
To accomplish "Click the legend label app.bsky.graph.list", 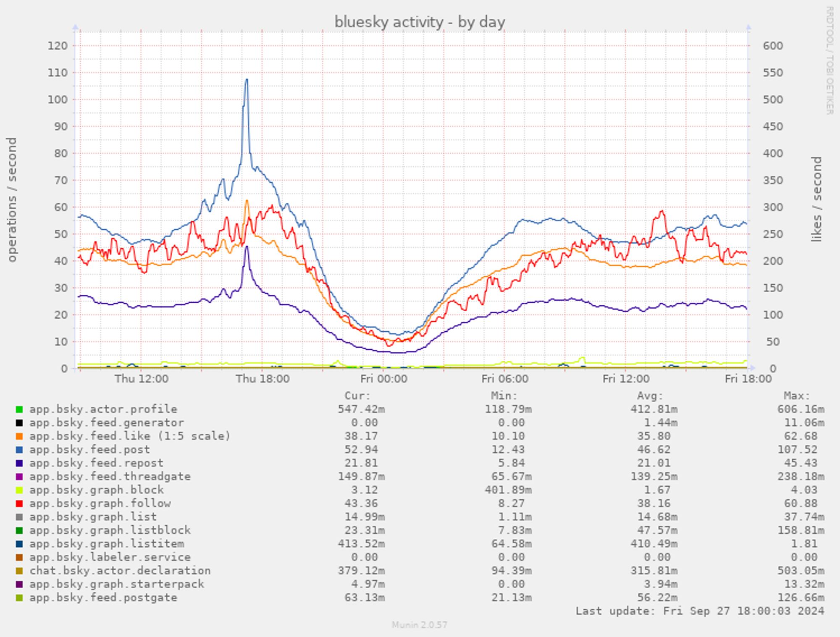I will coord(93,516).
